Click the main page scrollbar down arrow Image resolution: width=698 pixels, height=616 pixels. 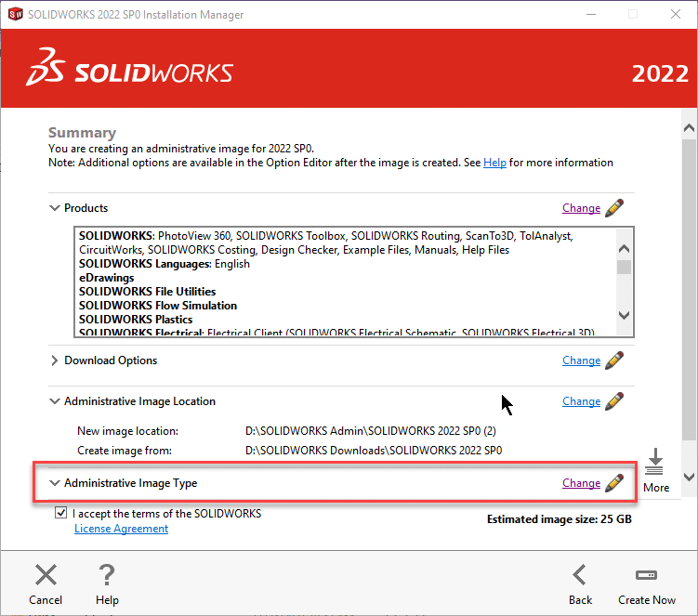[689, 477]
